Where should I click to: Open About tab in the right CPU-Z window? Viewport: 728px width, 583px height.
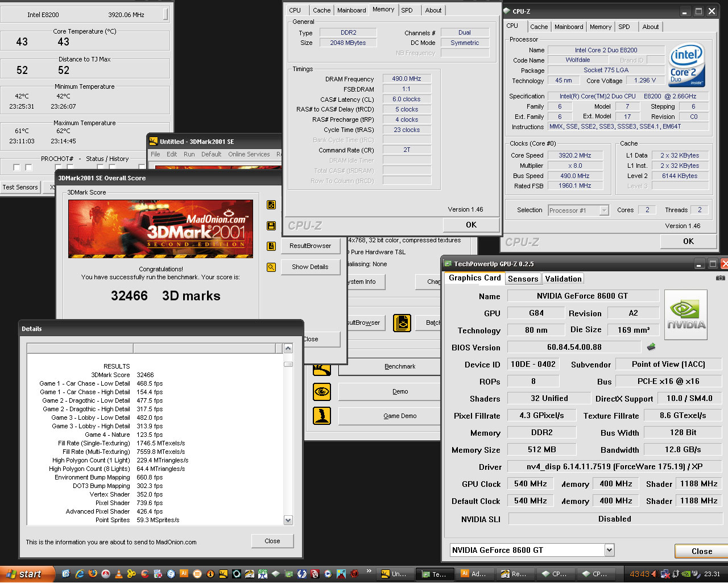pos(651,27)
